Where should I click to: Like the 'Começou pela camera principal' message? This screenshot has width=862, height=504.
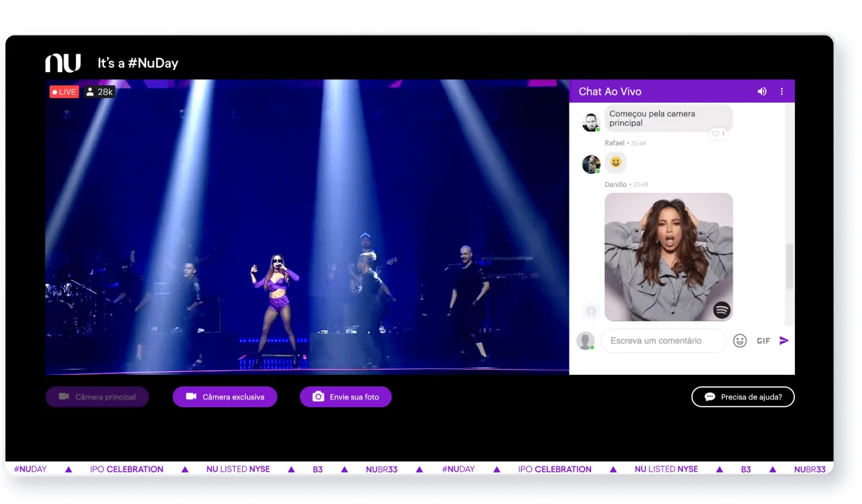tap(718, 134)
